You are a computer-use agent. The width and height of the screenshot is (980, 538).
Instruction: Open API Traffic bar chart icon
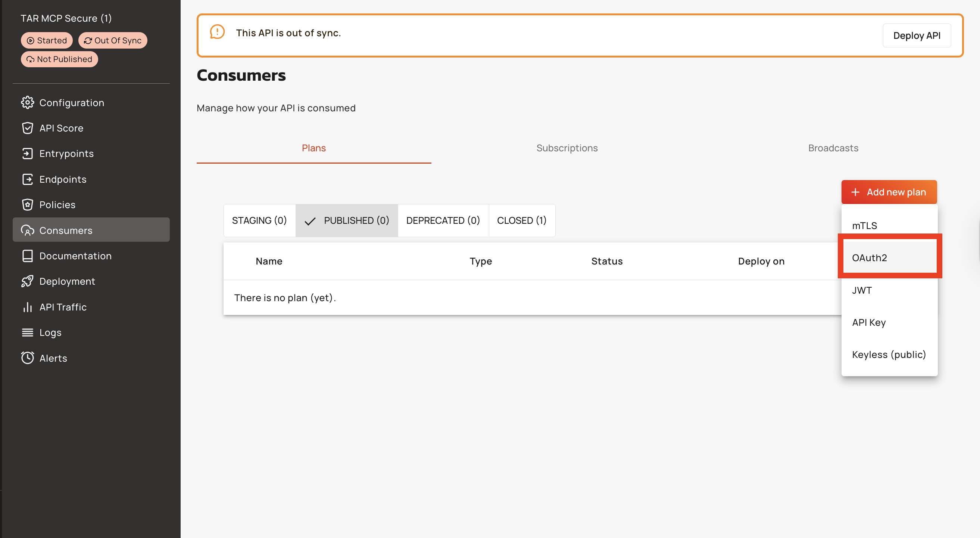pyautogui.click(x=27, y=307)
